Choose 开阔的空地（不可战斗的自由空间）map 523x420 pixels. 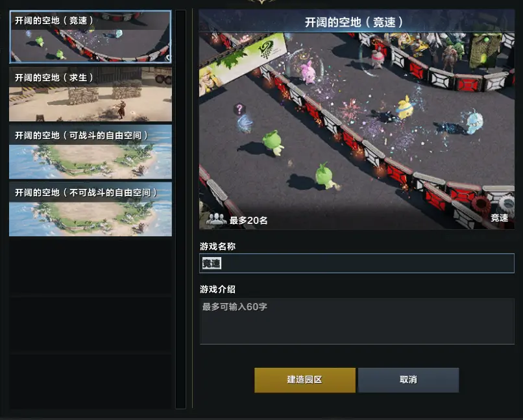coord(90,209)
